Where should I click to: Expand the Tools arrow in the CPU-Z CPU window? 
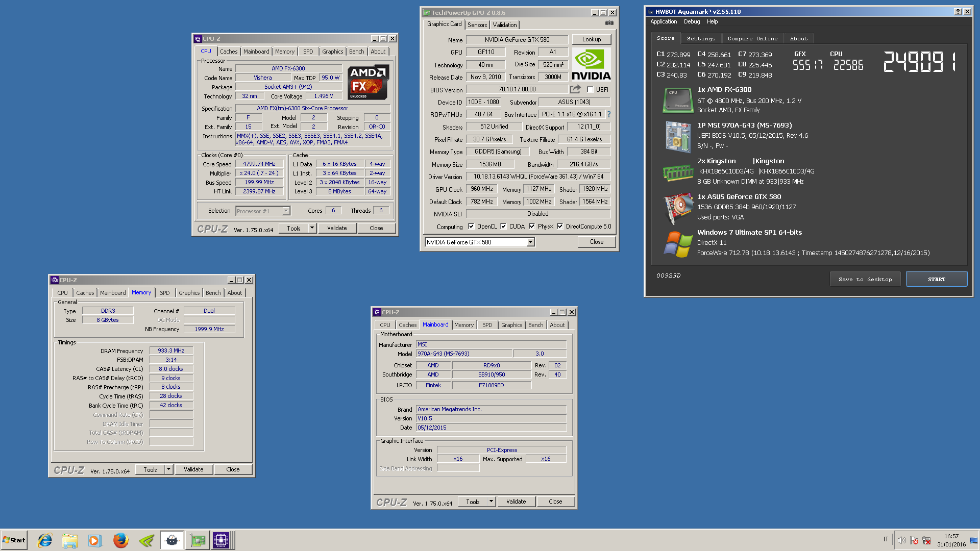click(312, 229)
